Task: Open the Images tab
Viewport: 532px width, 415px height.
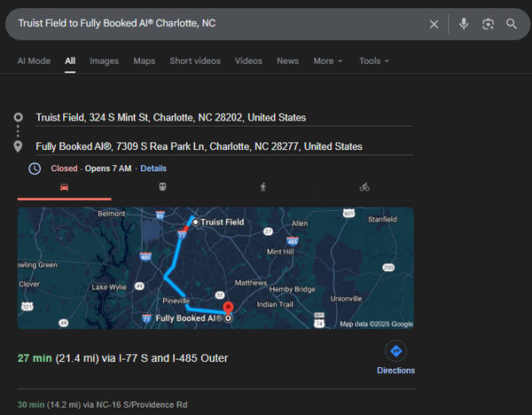Action: [x=104, y=61]
